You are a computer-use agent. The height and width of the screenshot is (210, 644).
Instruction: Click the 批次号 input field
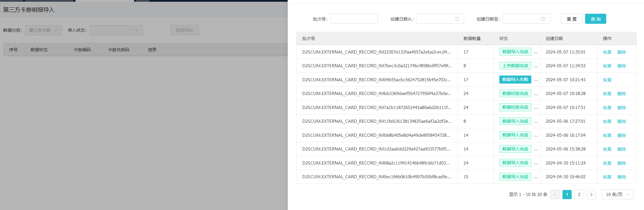click(354, 19)
